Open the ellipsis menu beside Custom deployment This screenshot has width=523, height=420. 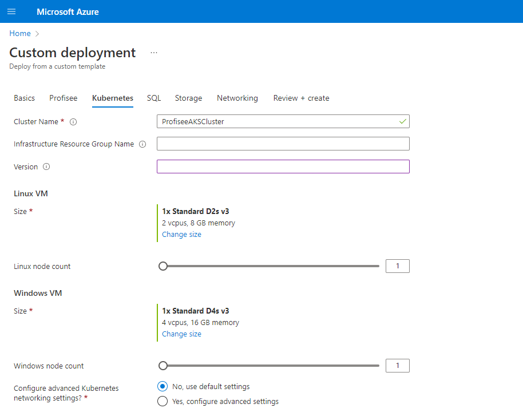[x=153, y=53]
